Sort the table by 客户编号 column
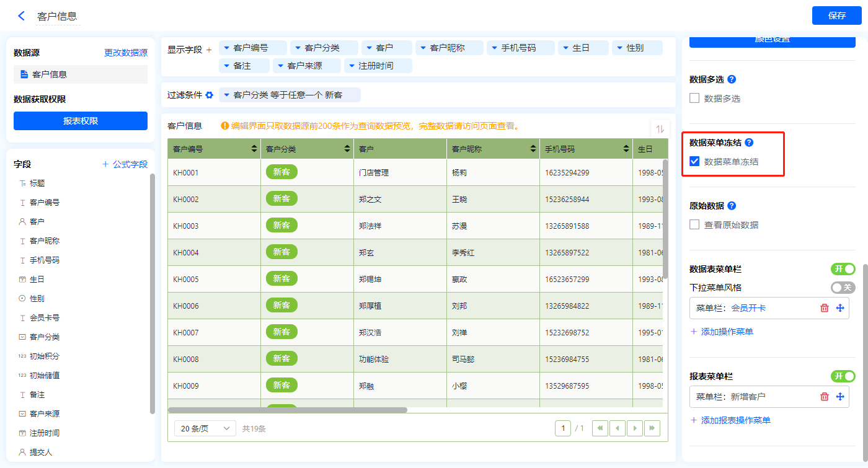This screenshot has height=468, width=868. click(x=254, y=149)
